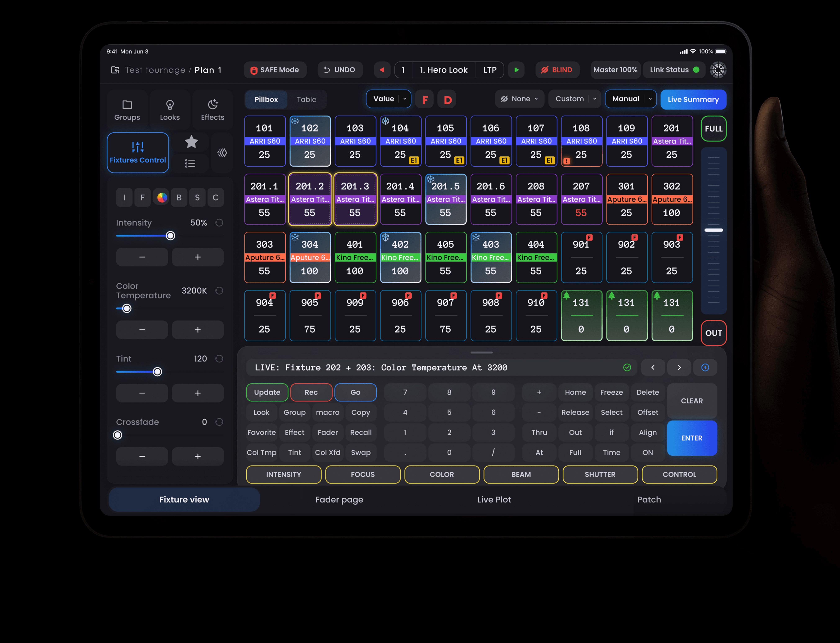
Task: Switch to the Table view tab
Action: (x=306, y=99)
